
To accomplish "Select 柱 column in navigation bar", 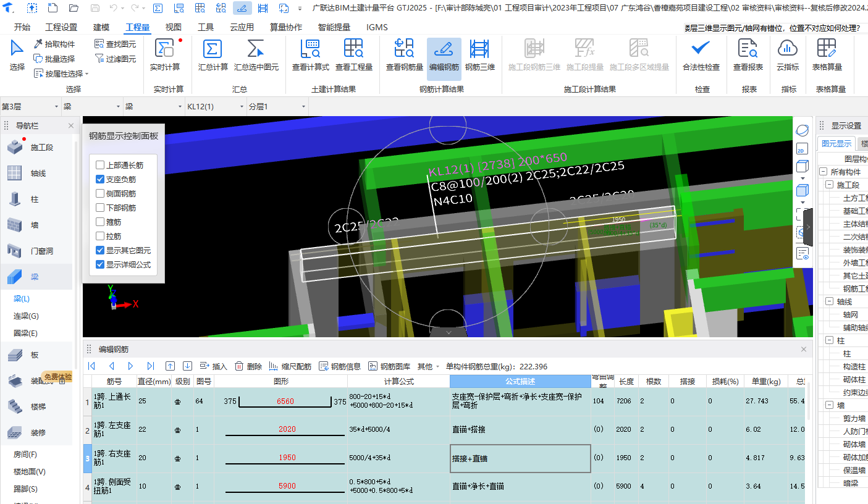I will pos(36,199).
